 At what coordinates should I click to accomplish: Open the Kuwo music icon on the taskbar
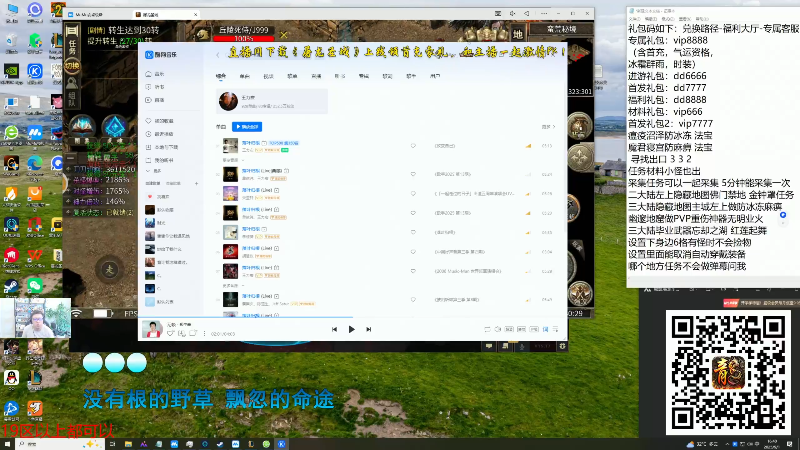(x=281, y=444)
